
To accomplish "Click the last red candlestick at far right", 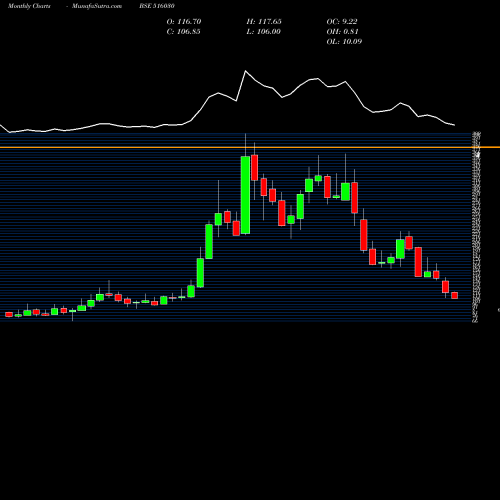I will [x=455, y=295].
